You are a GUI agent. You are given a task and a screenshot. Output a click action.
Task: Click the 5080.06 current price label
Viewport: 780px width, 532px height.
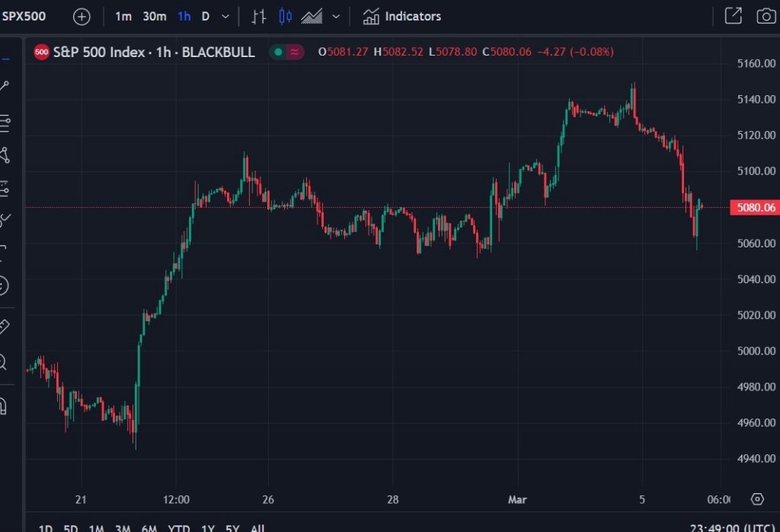point(752,207)
